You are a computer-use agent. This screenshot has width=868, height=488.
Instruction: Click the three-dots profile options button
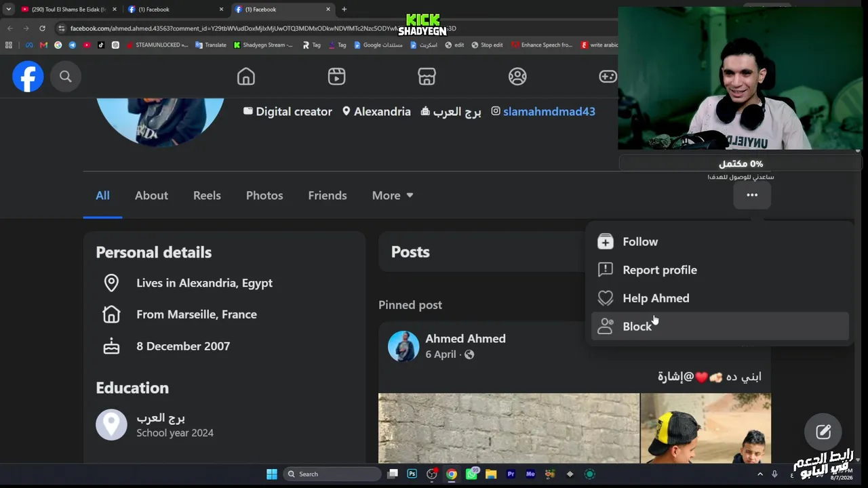(752, 195)
